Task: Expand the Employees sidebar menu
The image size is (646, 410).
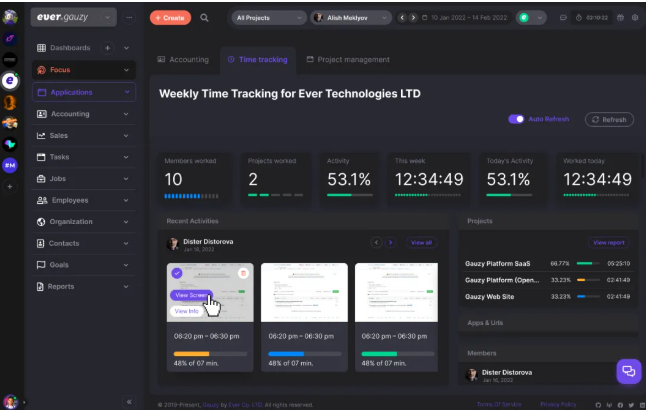Action: click(x=127, y=200)
